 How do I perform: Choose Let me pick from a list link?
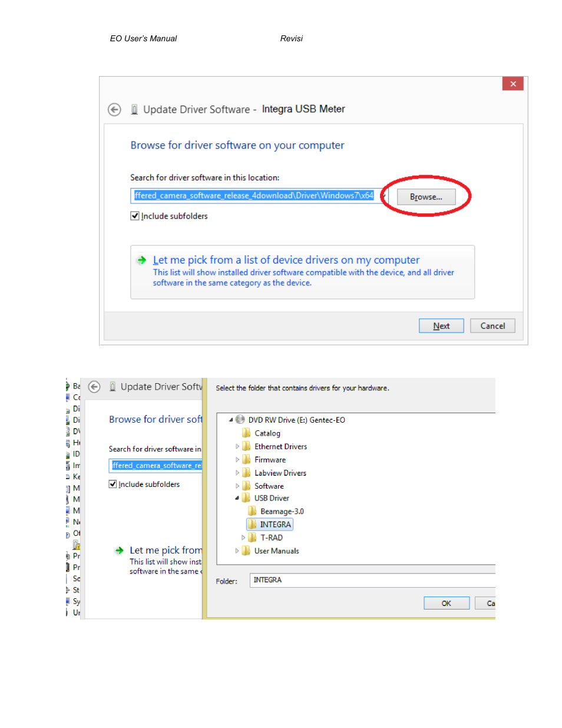pos(286,260)
